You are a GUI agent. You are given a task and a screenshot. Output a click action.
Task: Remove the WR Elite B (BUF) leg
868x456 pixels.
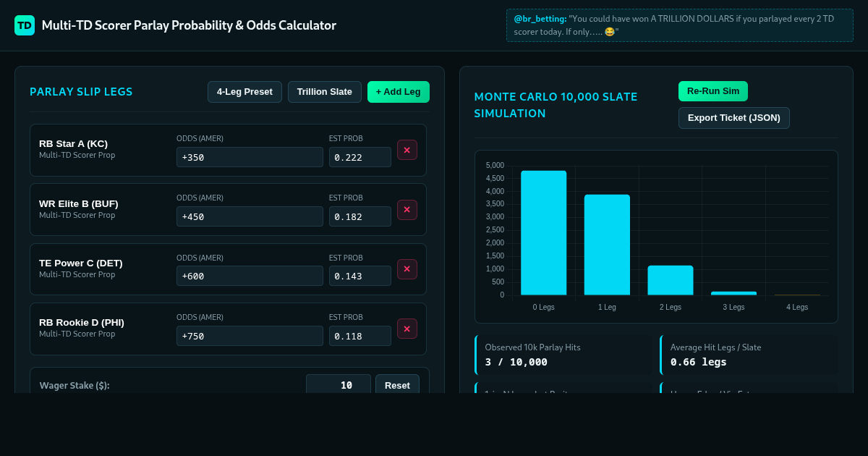[x=407, y=210]
